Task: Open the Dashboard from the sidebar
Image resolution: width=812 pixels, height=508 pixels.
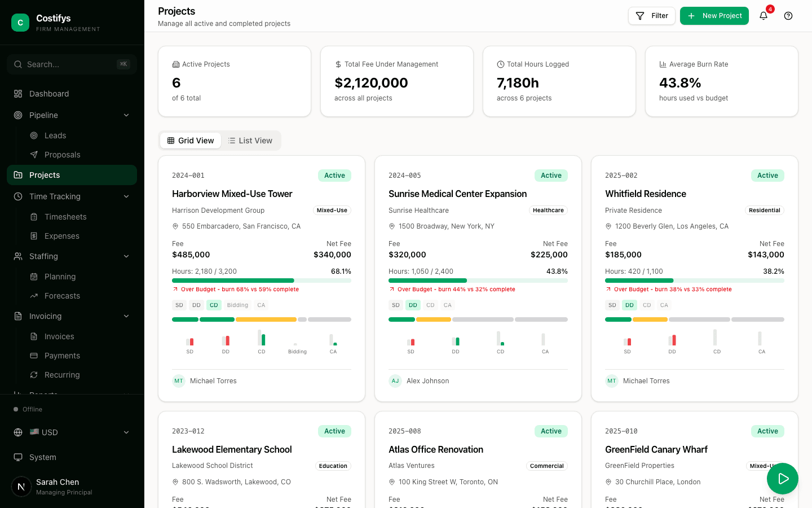Action: click(49, 94)
